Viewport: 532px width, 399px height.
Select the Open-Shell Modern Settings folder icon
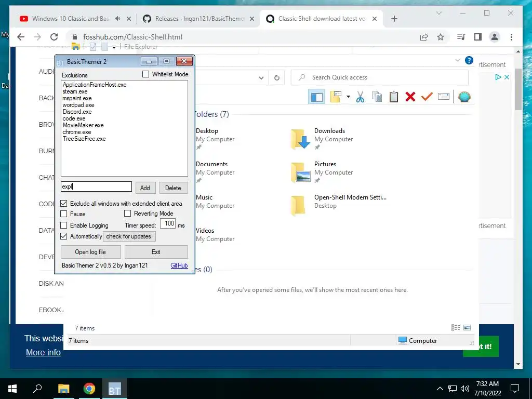tap(298, 205)
